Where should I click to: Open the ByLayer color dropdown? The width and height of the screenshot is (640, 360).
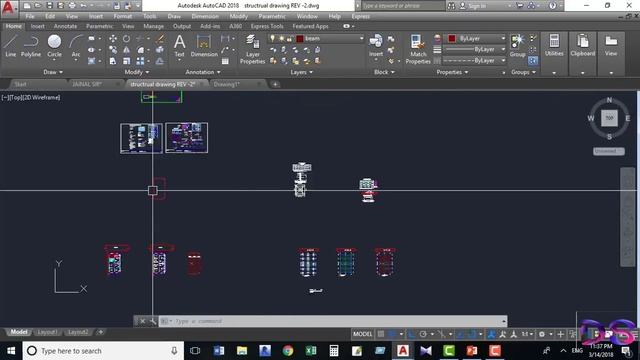point(503,38)
